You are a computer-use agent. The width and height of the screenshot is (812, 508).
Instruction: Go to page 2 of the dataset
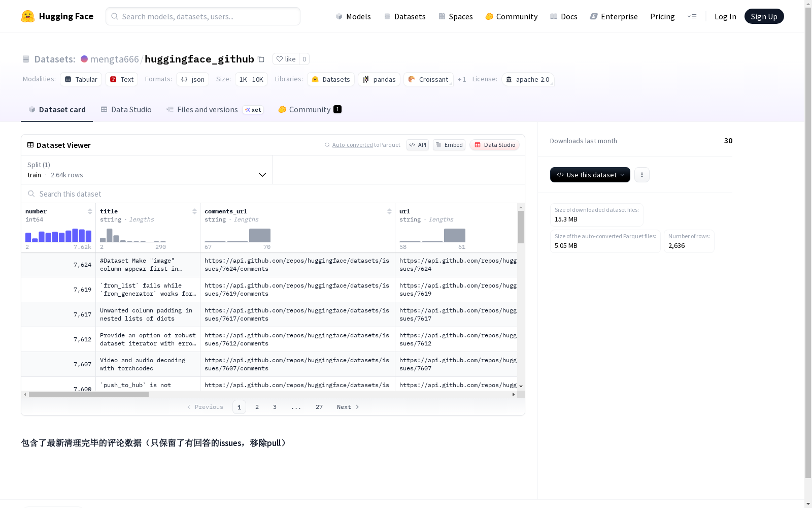[x=257, y=407]
